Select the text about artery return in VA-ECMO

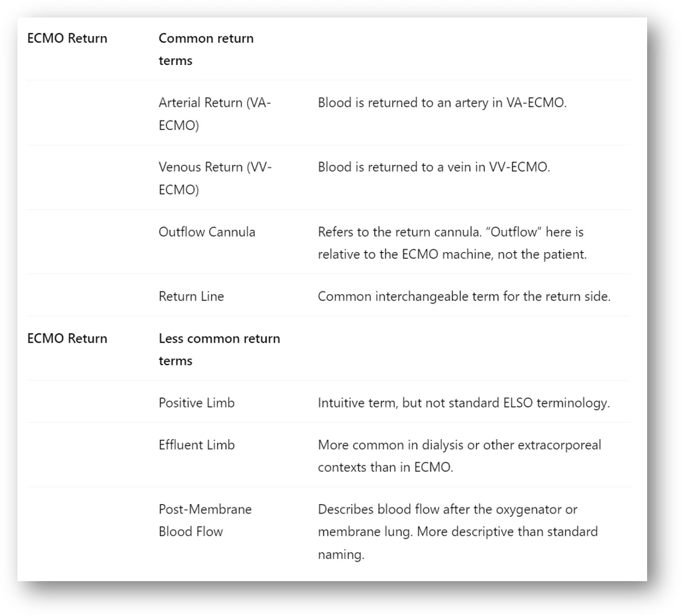pyautogui.click(x=442, y=103)
